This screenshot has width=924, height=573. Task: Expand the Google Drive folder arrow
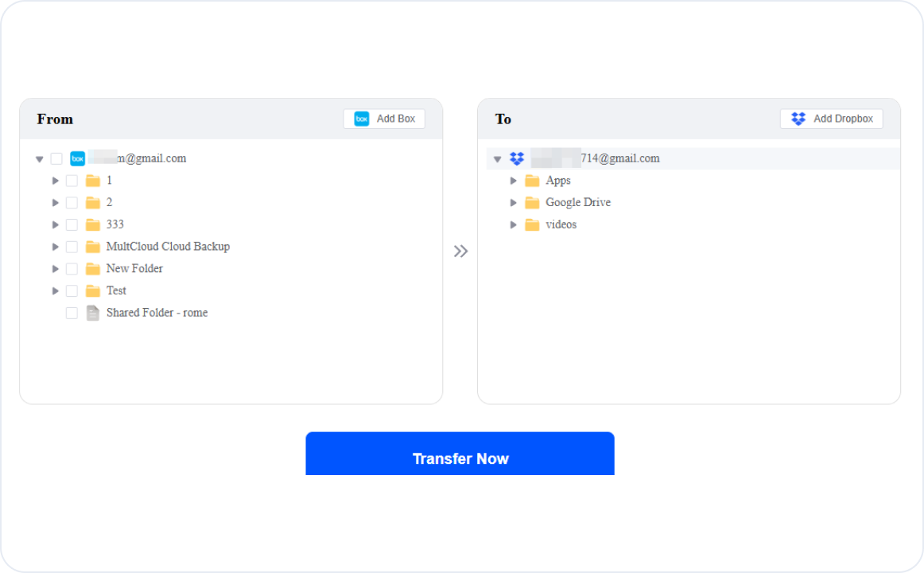[x=513, y=203]
